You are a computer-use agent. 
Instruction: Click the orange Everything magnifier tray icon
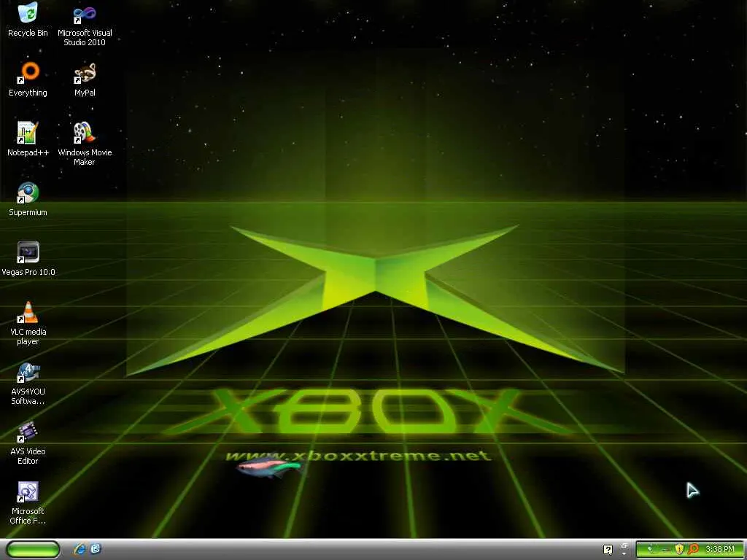693,550
